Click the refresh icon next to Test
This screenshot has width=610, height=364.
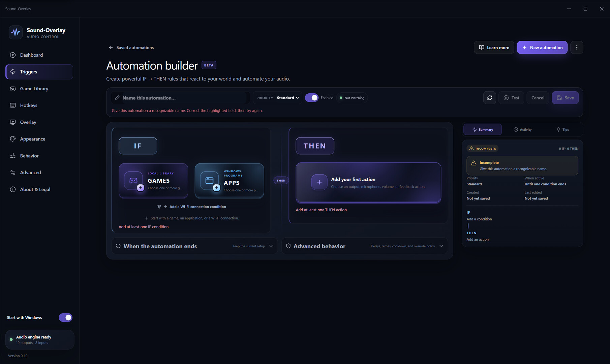[x=489, y=98]
